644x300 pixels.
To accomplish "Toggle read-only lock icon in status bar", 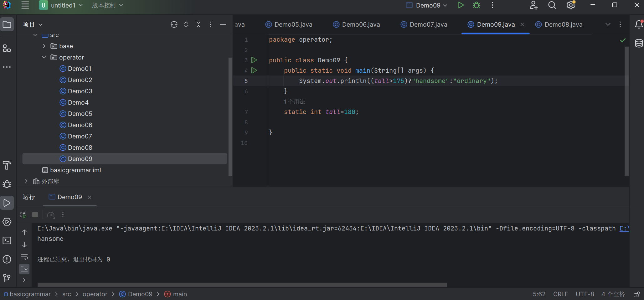I will [x=636, y=294].
